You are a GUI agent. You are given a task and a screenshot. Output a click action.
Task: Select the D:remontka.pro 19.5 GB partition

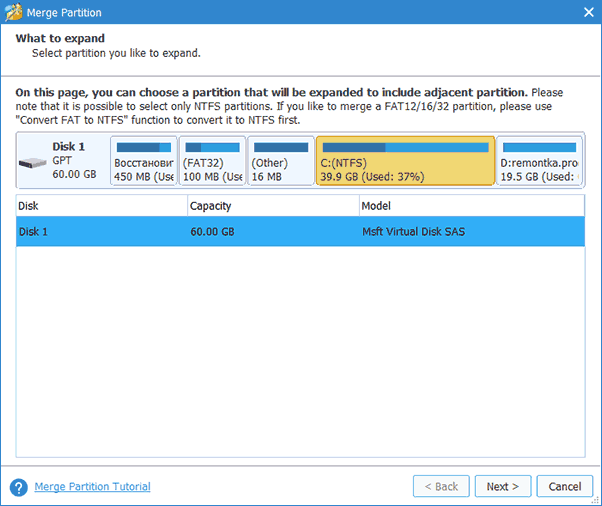pyautogui.click(x=539, y=161)
